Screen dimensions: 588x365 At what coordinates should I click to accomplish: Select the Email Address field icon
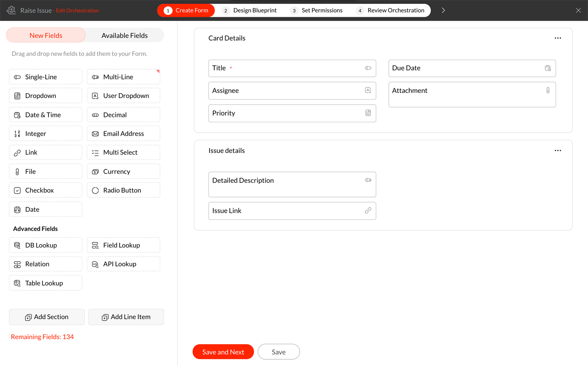95,134
